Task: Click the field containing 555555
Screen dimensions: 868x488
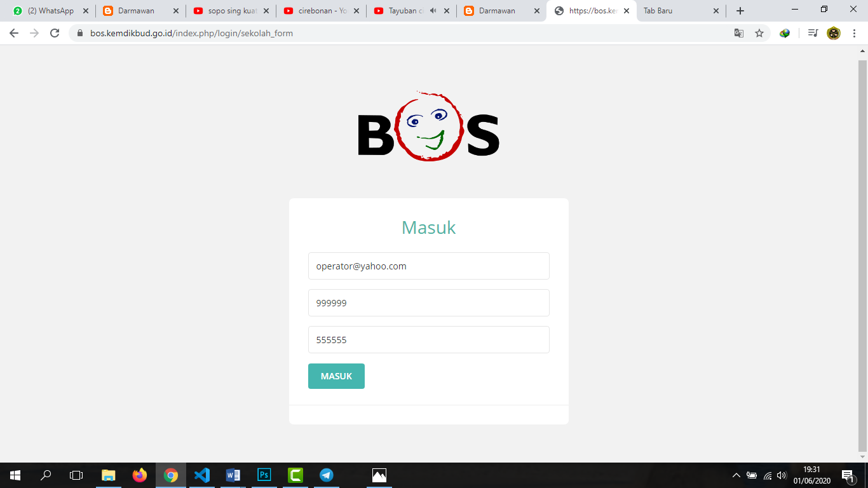Action: 428,340
